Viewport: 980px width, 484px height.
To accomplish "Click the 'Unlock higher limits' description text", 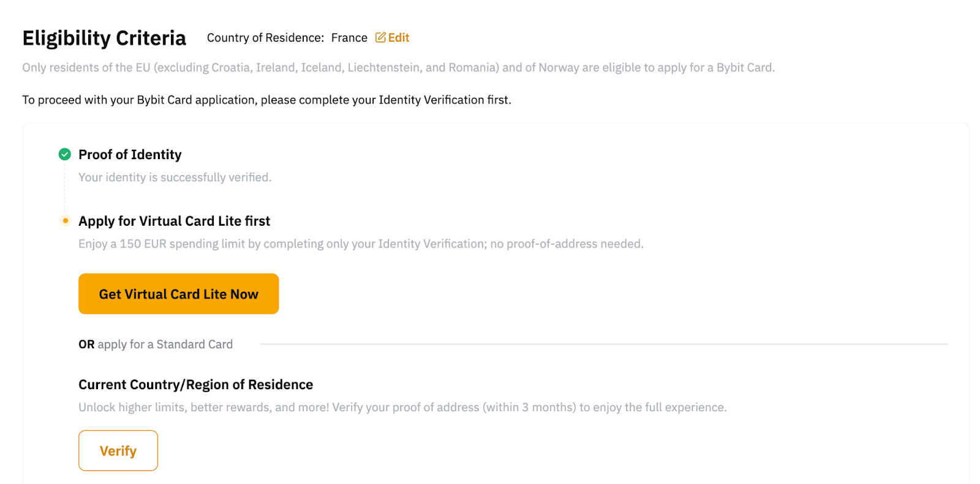I will pyautogui.click(x=402, y=408).
